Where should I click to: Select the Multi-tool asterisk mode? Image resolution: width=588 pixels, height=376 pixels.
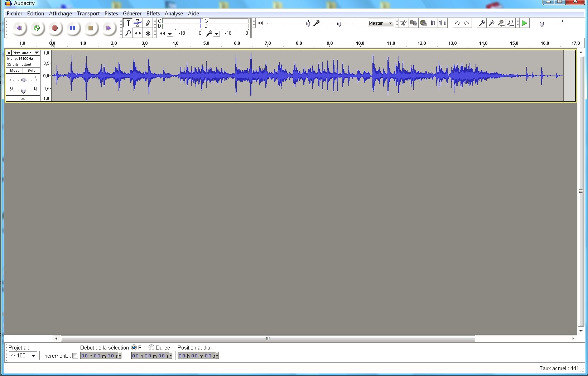tap(148, 33)
